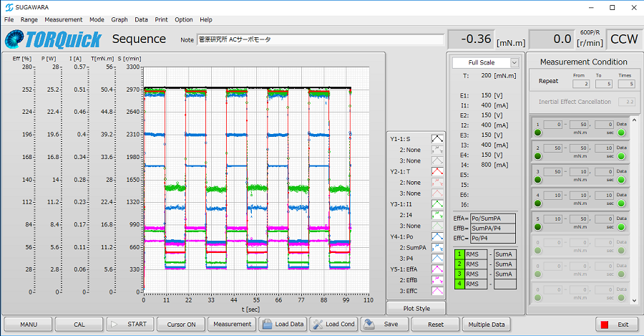Open the Measurement menu
The image size is (644, 336).
click(x=63, y=19)
